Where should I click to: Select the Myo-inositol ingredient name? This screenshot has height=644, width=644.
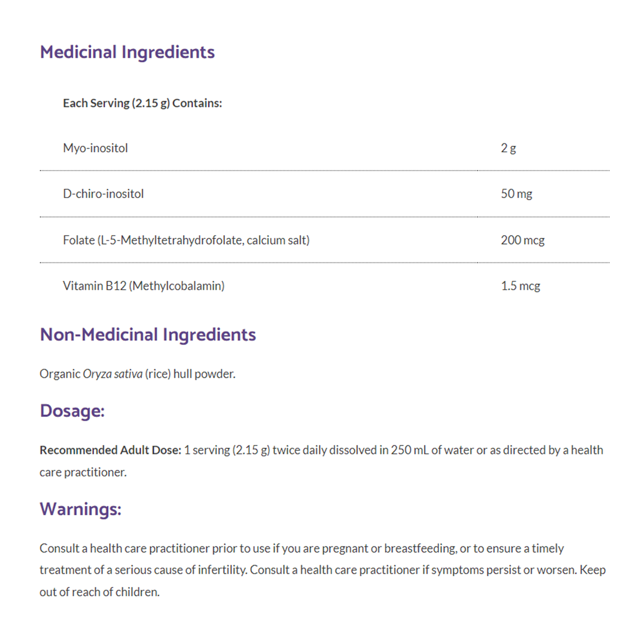click(x=96, y=148)
